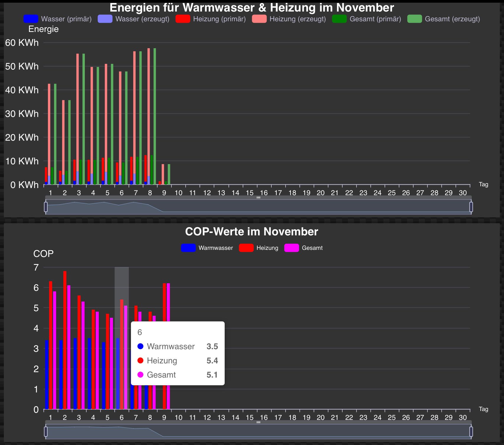Click day '30' label on energy chart axis
Screen dimensions: 504x445
point(463,193)
